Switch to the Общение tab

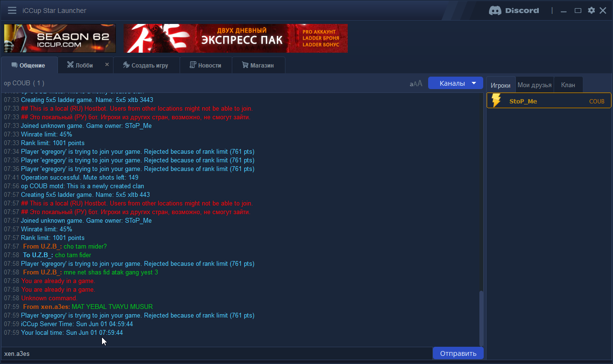(29, 65)
